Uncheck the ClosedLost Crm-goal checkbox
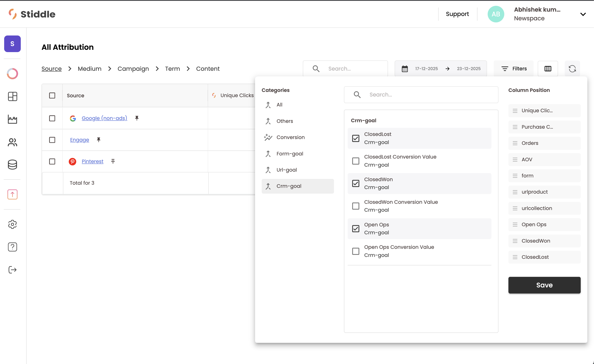 click(356, 138)
